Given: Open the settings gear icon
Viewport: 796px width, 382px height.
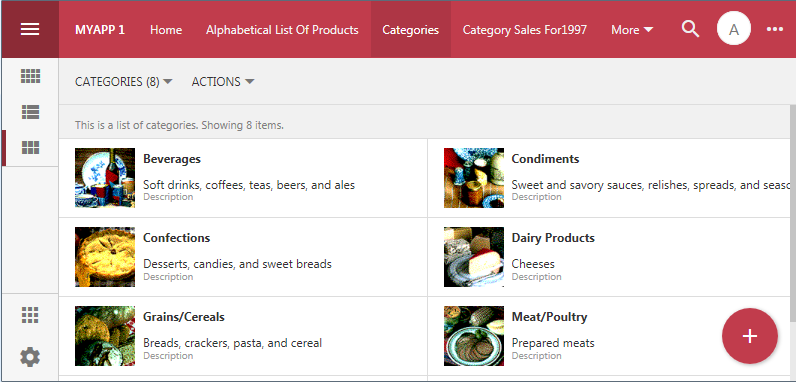Looking at the screenshot, I should 30,357.
